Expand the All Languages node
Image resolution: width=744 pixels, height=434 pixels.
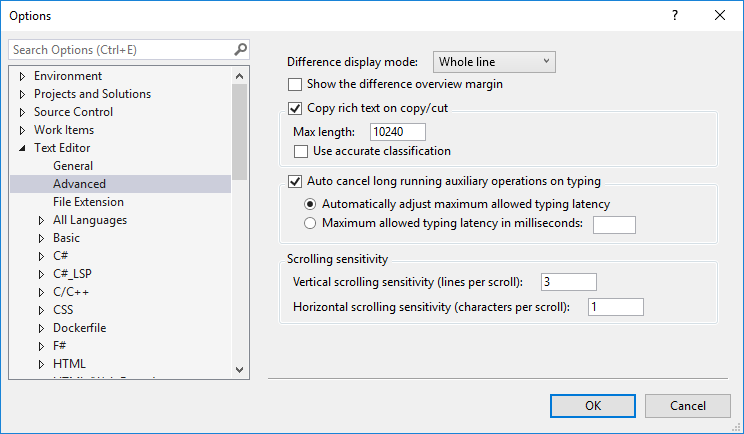[41, 220]
